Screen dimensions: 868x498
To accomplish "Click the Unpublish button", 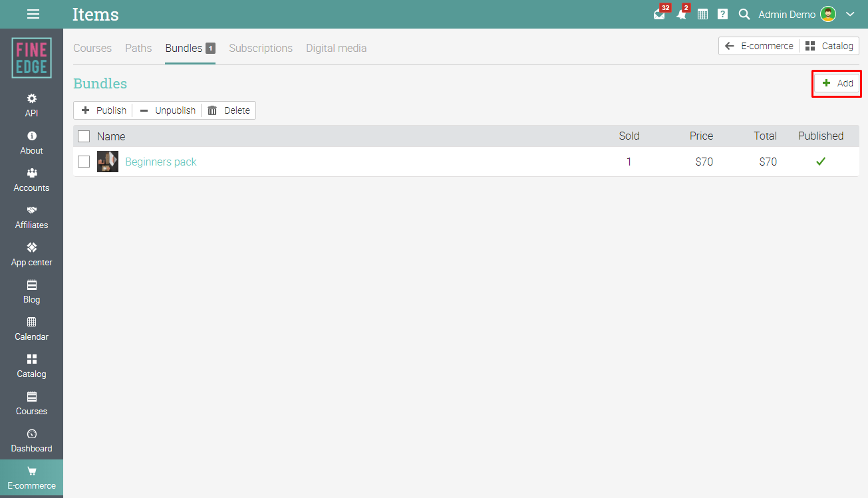I will [167, 110].
